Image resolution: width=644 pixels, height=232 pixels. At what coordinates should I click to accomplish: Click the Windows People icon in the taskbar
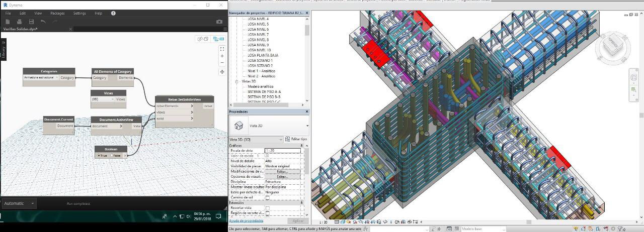[x=165, y=216]
